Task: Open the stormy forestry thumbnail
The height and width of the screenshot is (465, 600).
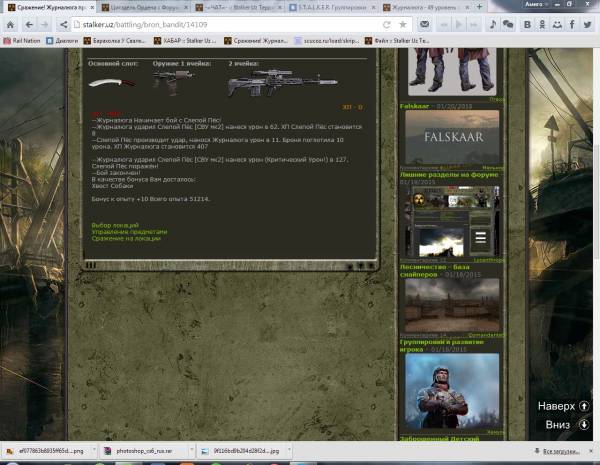Action: coord(452,305)
